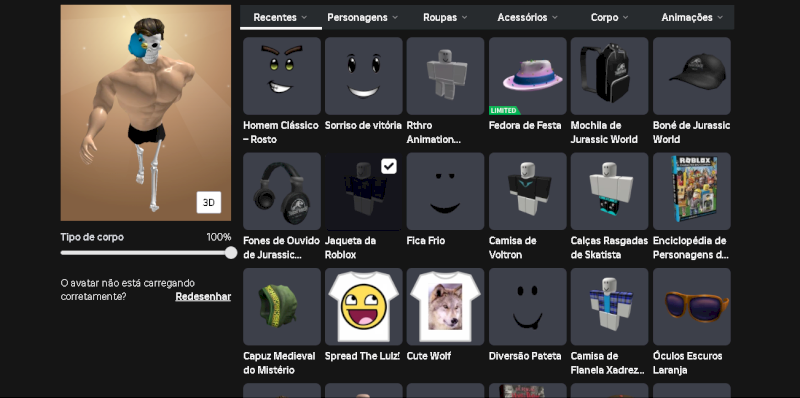Image resolution: width=800 pixels, height=398 pixels.
Task: Click the Cute Wolf item name
Action: pyautogui.click(x=429, y=356)
